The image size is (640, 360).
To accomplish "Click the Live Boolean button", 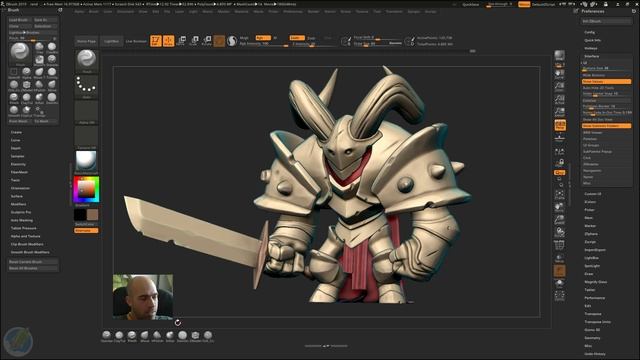I will [136, 41].
